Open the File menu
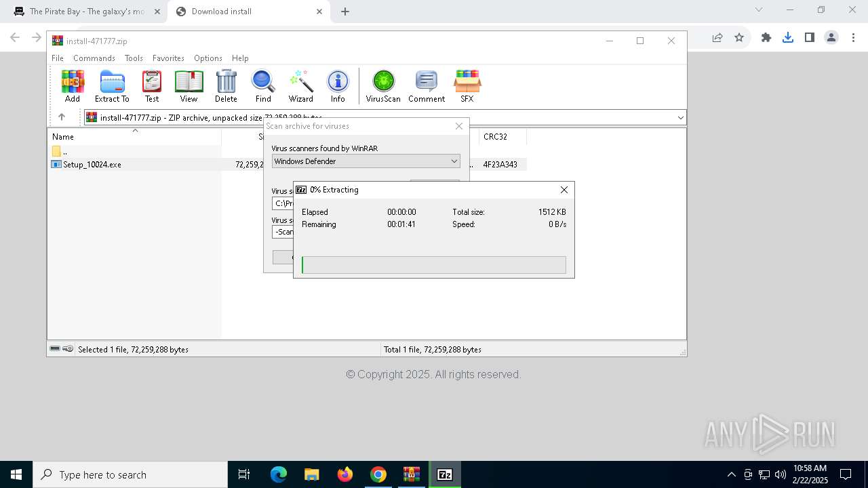The height and width of the screenshot is (488, 868). [x=58, y=58]
